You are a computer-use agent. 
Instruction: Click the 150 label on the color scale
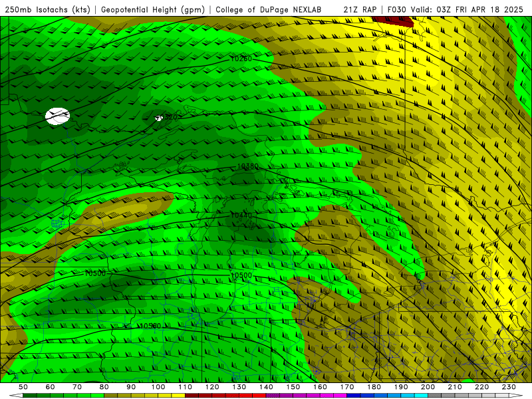tap(293, 387)
